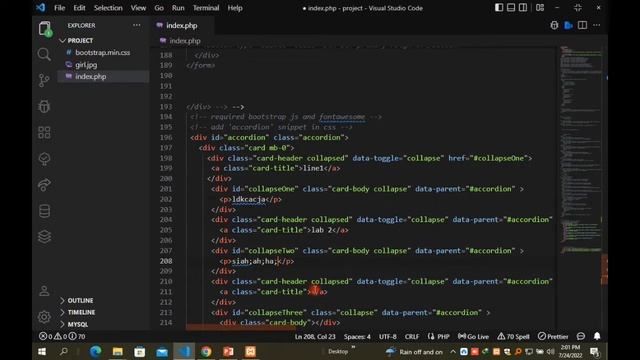Click taskbar search magnifier
Image resolution: width=640 pixels, height=360 pixels.
tap(64, 351)
